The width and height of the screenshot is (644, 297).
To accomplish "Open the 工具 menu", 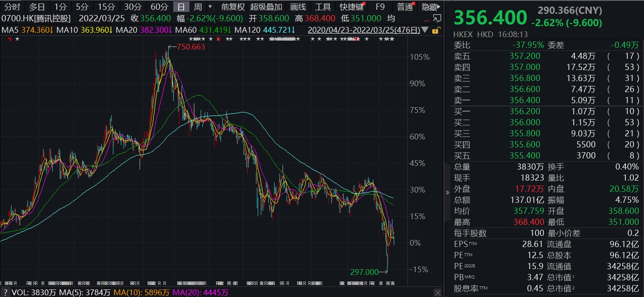I will [323, 7].
